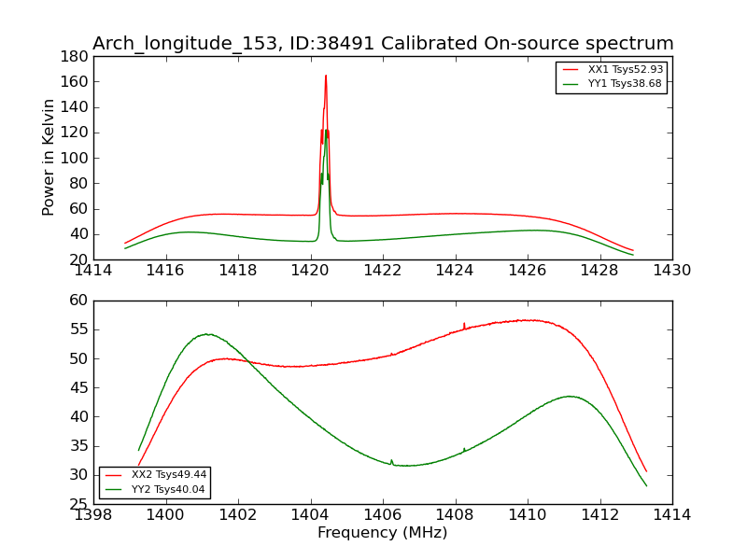Click the 35 y-axis tick on lower plot
This screenshot has height=560, width=747.
click(78, 446)
